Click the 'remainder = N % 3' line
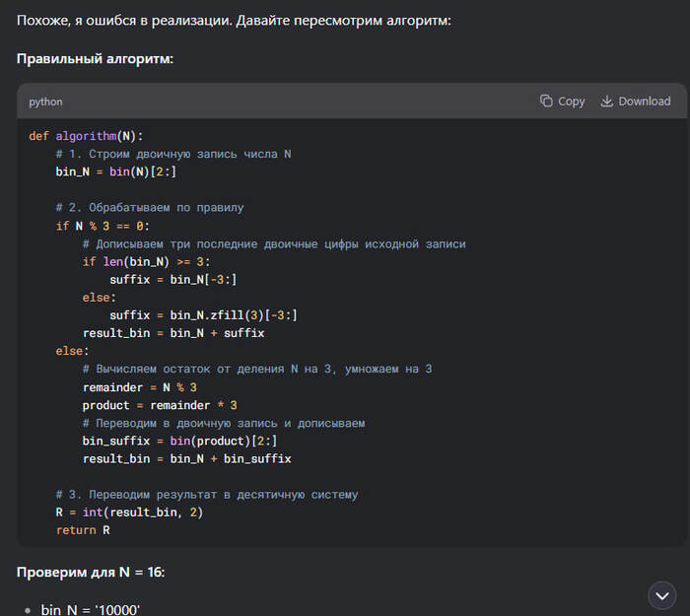The image size is (690, 616). (139, 387)
